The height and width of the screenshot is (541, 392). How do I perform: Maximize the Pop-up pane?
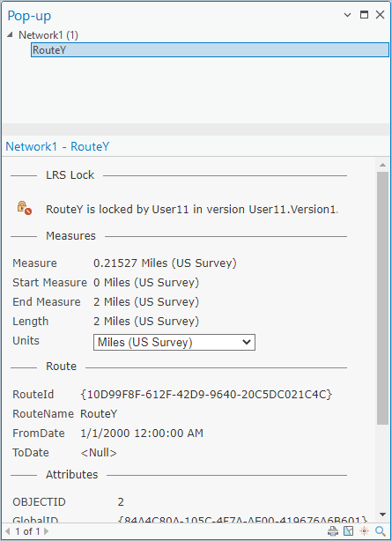click(364, 14)
